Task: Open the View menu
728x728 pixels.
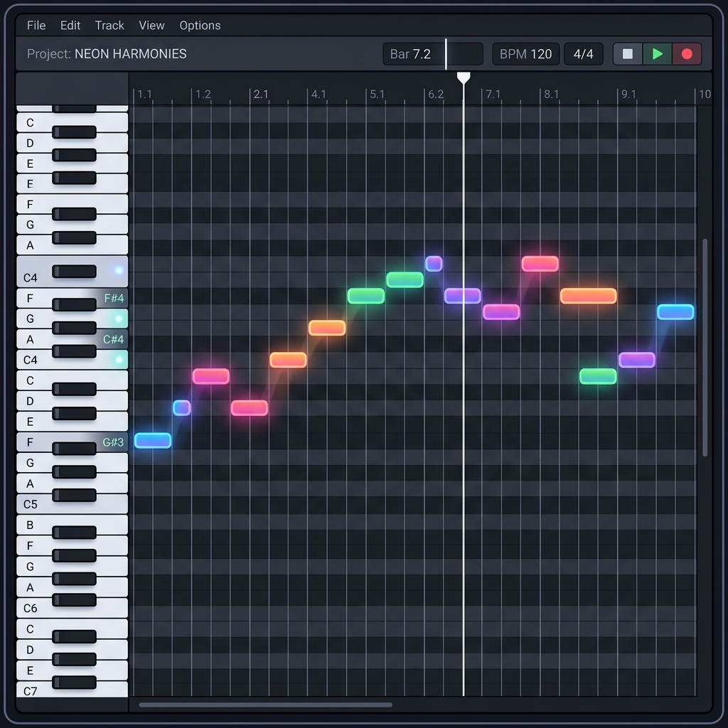Action: pyautogui.click(x=151, y=25)
